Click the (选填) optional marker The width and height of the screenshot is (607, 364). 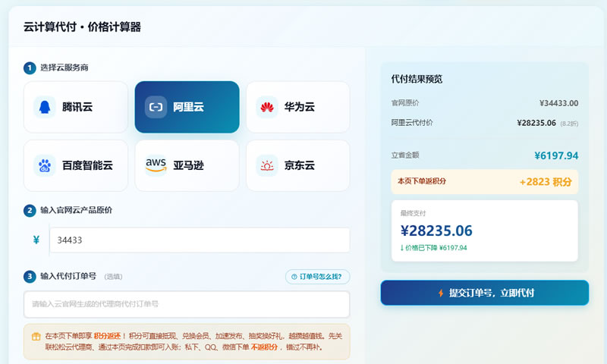pyautogui.click(x=113, y=277)
